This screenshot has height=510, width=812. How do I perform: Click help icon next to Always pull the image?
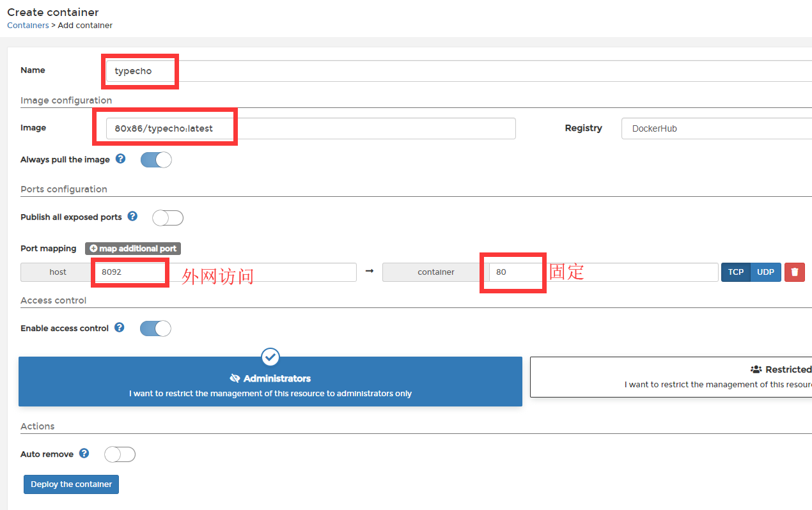click(x=120, y=158)
